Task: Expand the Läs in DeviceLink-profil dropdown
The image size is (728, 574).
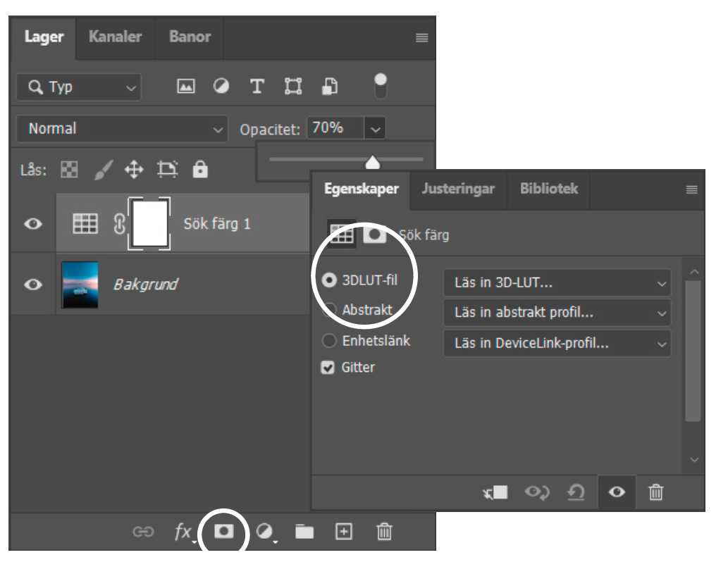Action: pos(557,344)
